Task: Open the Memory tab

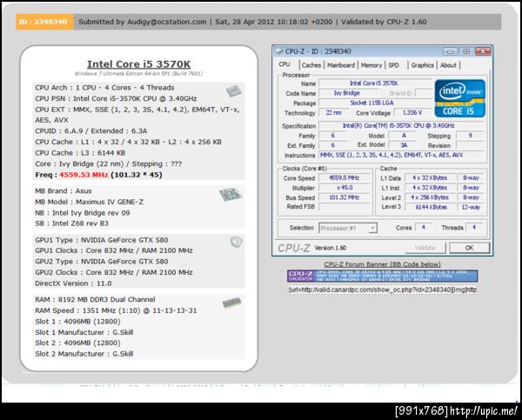Action: pyautogui.click(x=371, y=65)
